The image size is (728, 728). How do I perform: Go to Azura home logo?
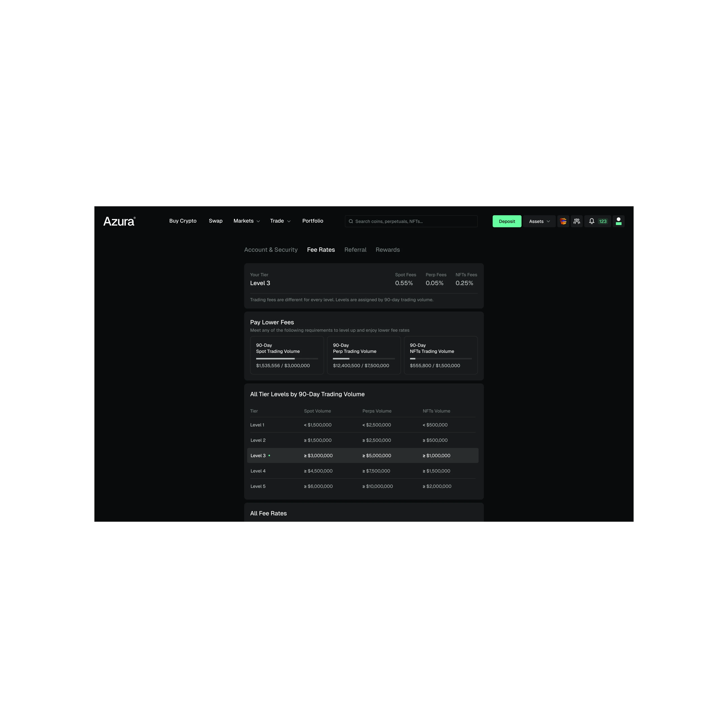tap(119, 221)
